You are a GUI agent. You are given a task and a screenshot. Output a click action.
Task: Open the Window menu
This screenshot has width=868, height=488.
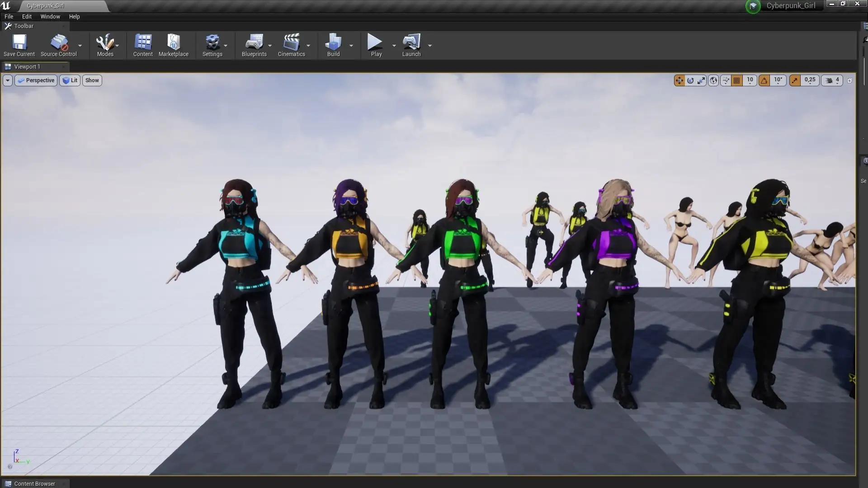[50, 16]
